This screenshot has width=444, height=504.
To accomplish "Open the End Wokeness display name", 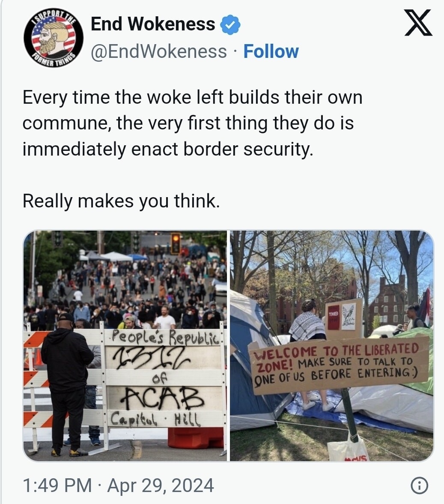I will coord(153,24).
